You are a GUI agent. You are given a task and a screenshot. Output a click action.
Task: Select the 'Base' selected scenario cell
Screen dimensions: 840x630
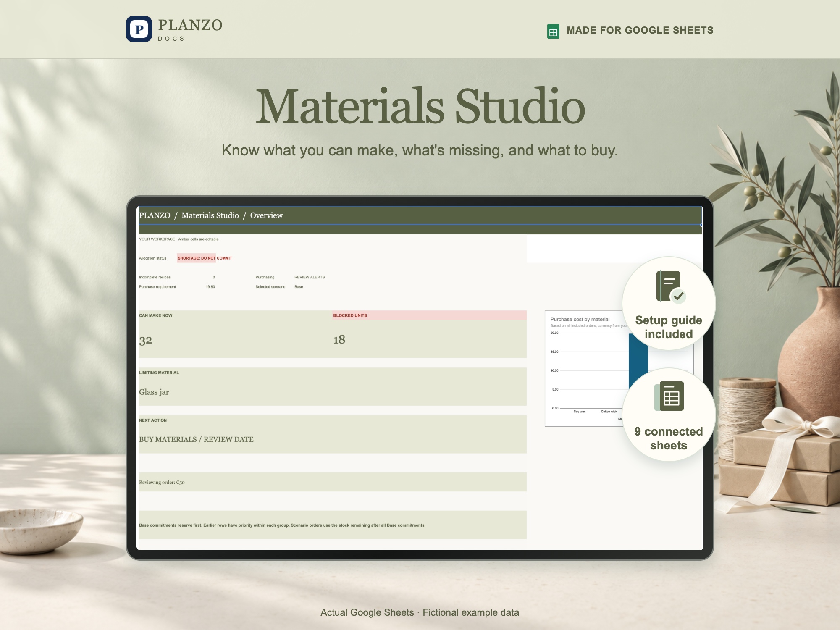(x=299, y=287)
